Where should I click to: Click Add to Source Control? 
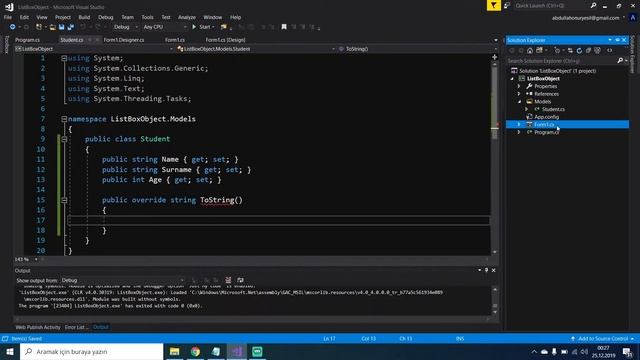pyautogui.click(x=603, y=338)
